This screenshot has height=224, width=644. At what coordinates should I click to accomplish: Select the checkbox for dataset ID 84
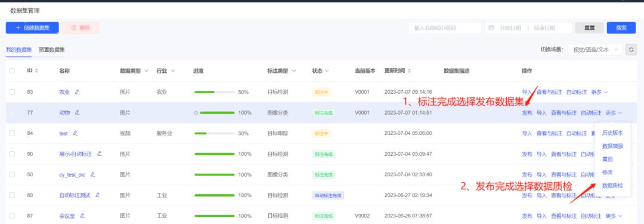[12, 133]
